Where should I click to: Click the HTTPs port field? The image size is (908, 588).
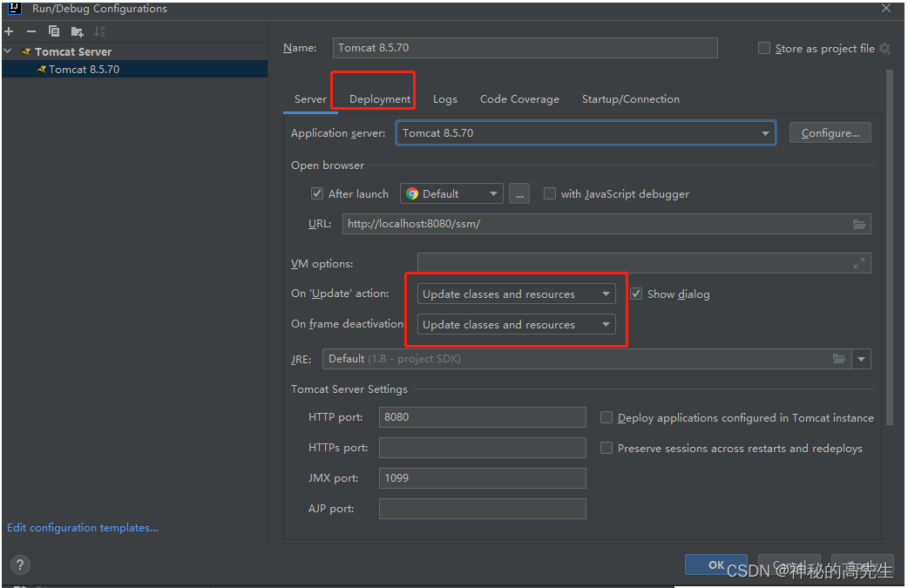coord(483,448)
